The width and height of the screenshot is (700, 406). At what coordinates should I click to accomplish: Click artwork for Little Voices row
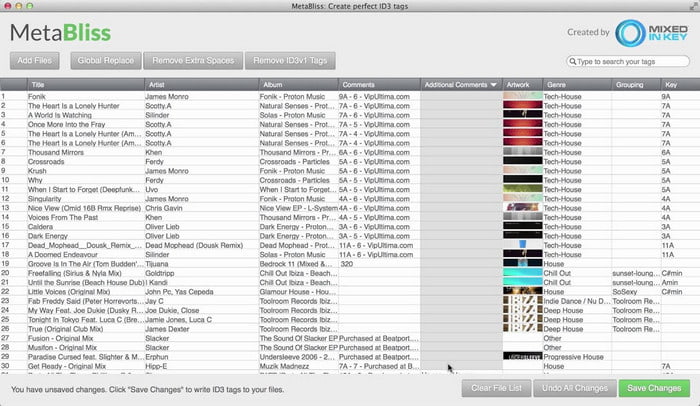[522, 291]
